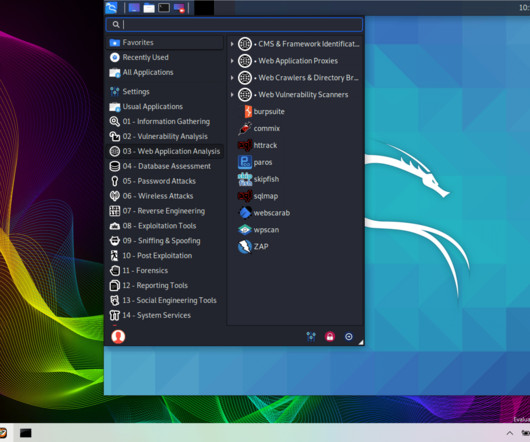
Task: Launch webscarab from the menu
Action: tap(264, 213)
